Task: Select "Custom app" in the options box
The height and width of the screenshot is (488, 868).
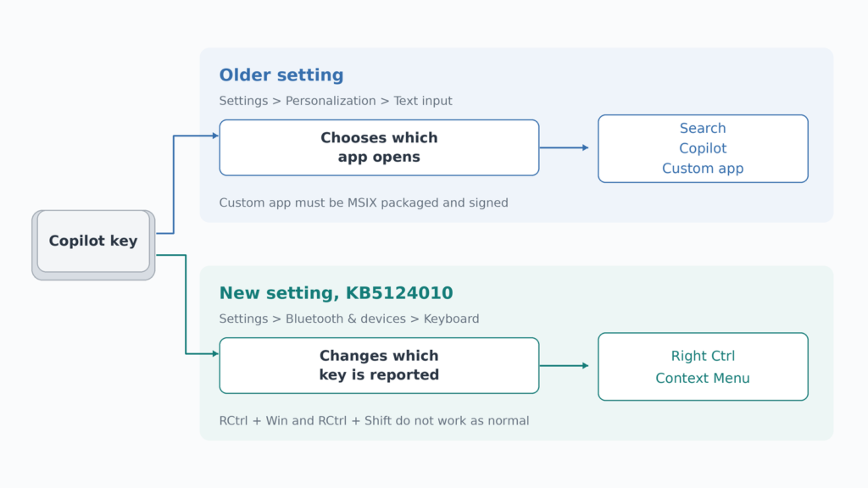Action: (x=703, y=169)
